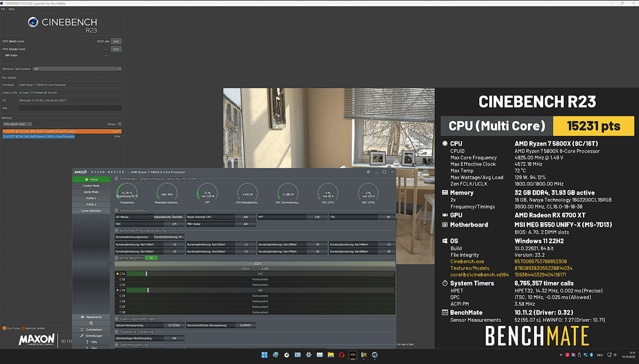Open the Curve Optimizer tab

pos(91,211)
